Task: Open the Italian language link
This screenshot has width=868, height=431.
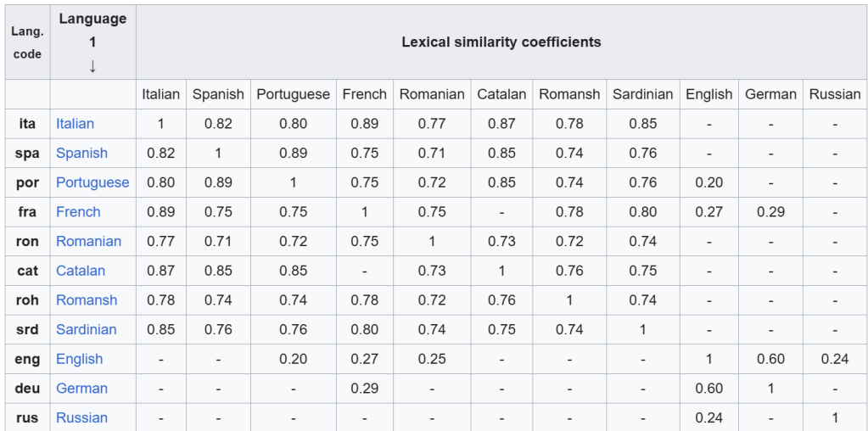Action: 75,124
